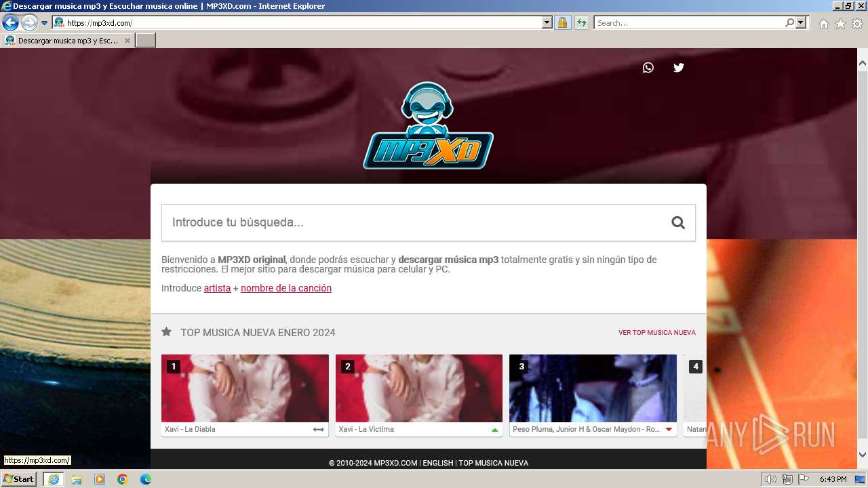
Task: Click the Internet Explorer forward arrow
Action: pos(29,22)
